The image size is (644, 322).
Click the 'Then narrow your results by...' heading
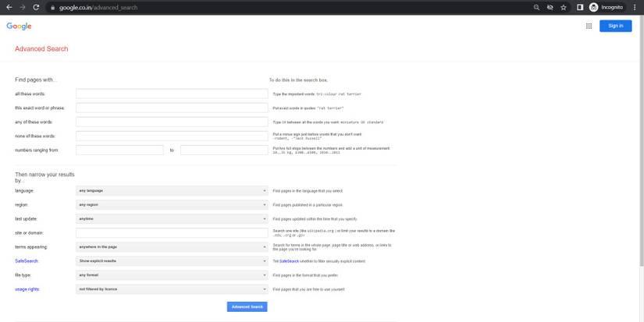[44, 177]
